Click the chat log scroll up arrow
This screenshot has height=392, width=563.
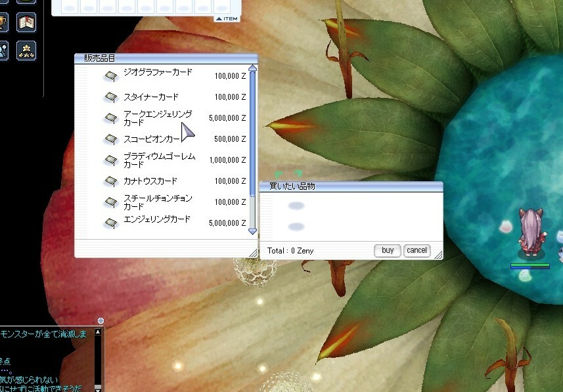pyautogui.click(x=99, y=333)
